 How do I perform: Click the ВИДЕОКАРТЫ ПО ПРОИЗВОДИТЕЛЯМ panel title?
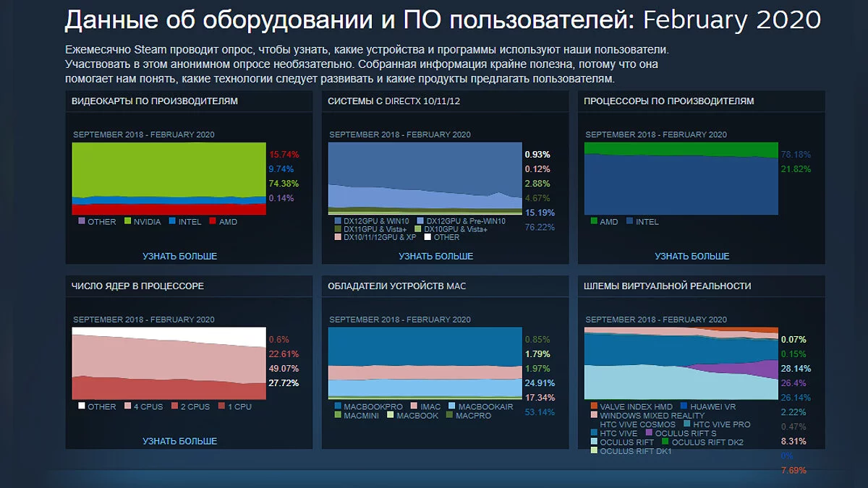155,101
